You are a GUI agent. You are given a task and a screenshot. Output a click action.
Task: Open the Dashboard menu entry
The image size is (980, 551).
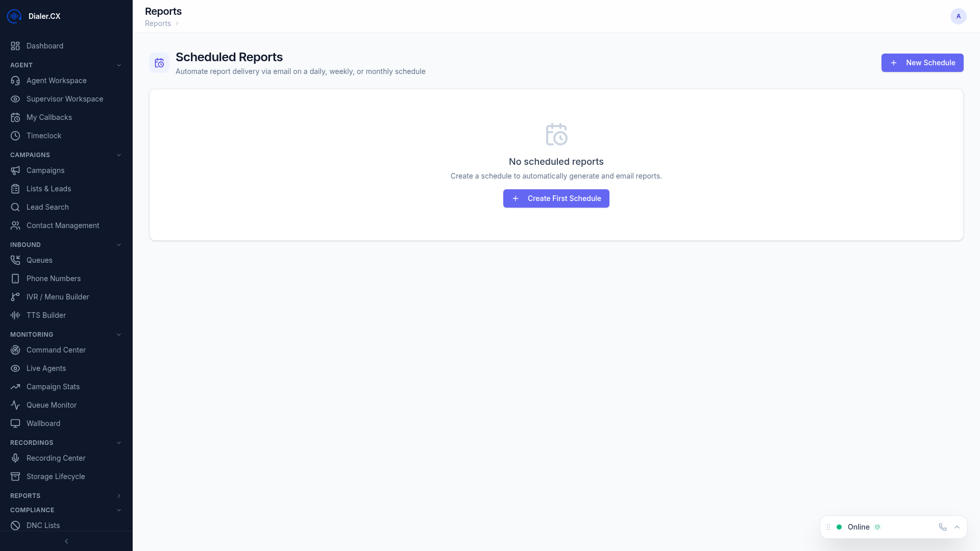(x=45, y=46)
